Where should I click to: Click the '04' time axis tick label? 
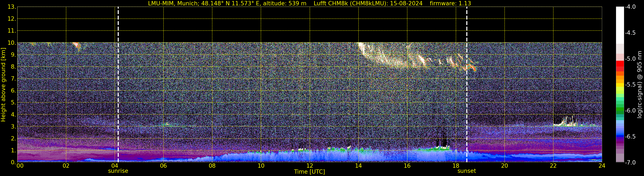115,166
